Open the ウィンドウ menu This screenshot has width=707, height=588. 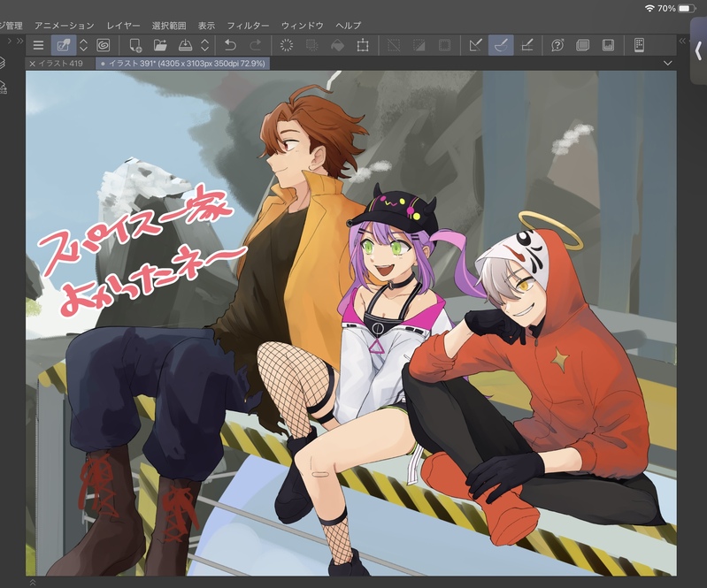point(302,26)
